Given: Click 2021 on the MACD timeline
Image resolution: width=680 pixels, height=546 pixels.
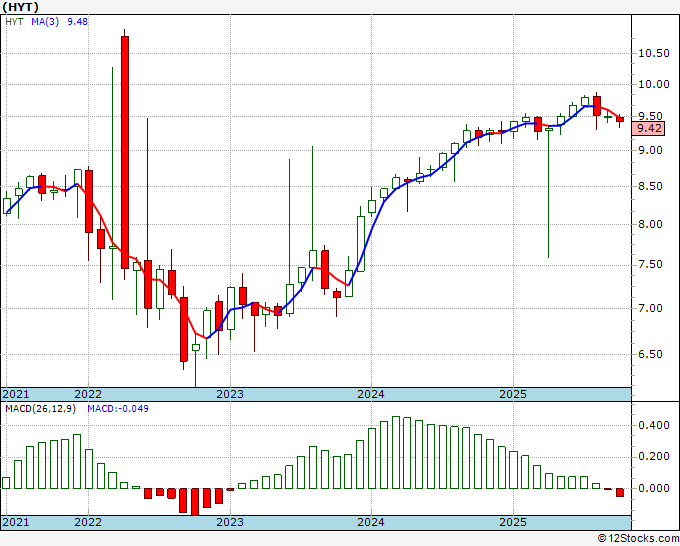Looking at the screenshot, I should coord(16,522).
